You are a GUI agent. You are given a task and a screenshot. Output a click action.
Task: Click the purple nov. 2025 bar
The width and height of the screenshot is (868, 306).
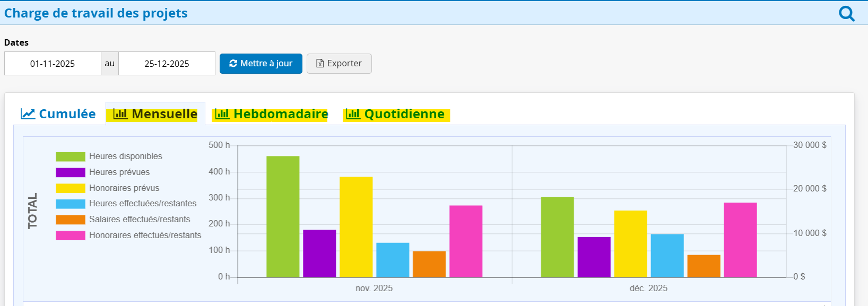click(x=319, y=253)
